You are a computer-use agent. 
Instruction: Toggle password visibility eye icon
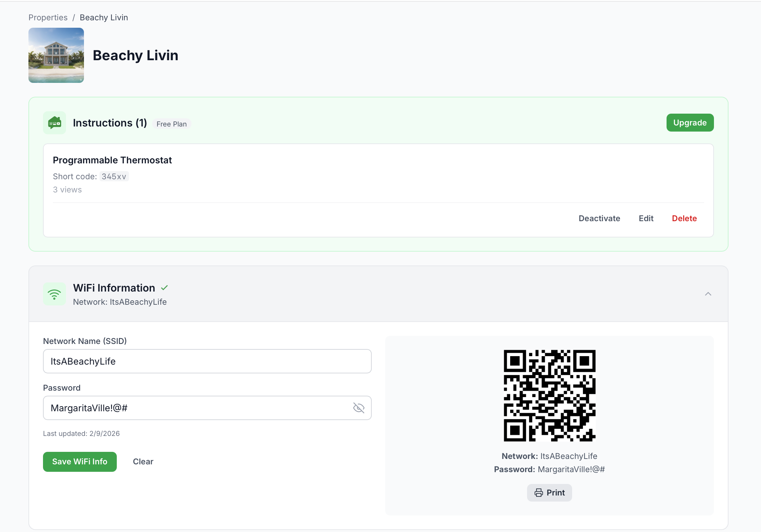pyautogui.click(x=358, y=408)
